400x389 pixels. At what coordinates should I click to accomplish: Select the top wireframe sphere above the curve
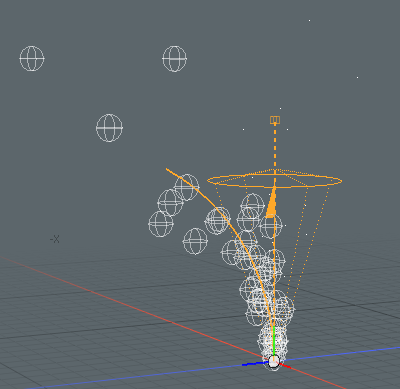click(x=174, y=59)
